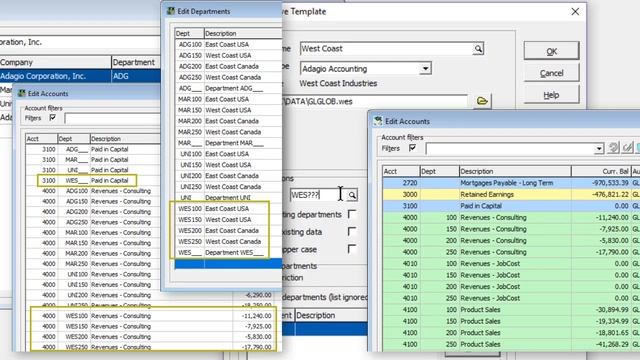
Task: Select WES250 West Coast Canada department row
Action: tap(229, 242)
